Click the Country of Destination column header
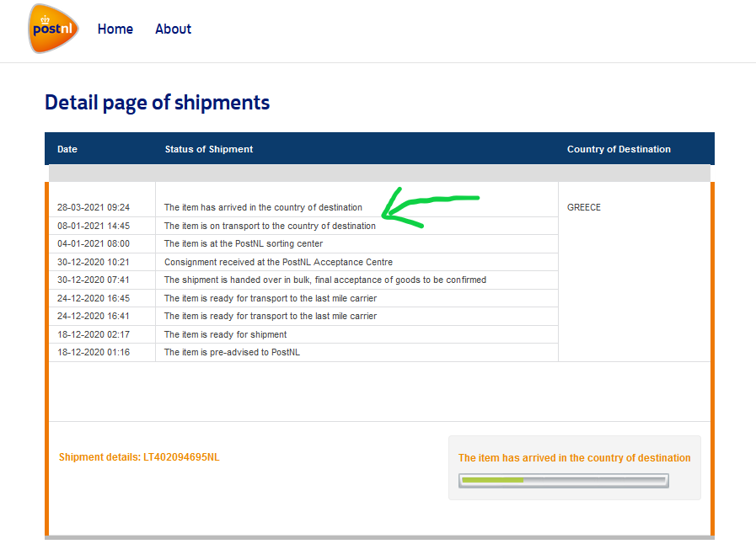The width and height of the screenshot is (756, 544). [619, 149]
